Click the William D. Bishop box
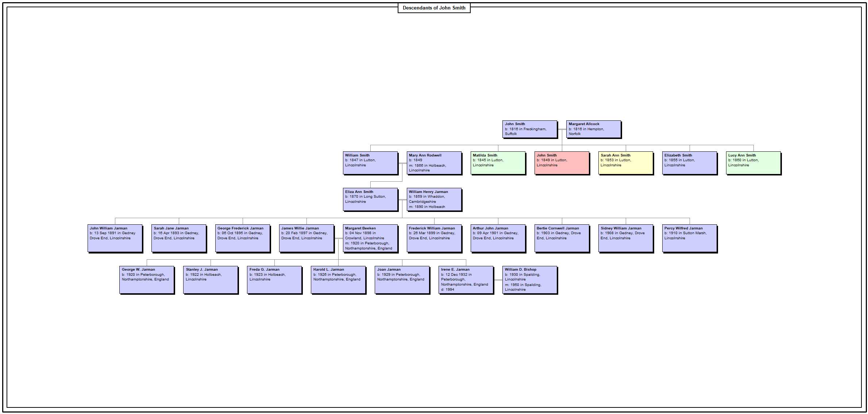This screenshot has width=868, height=414. coord(530,279)
